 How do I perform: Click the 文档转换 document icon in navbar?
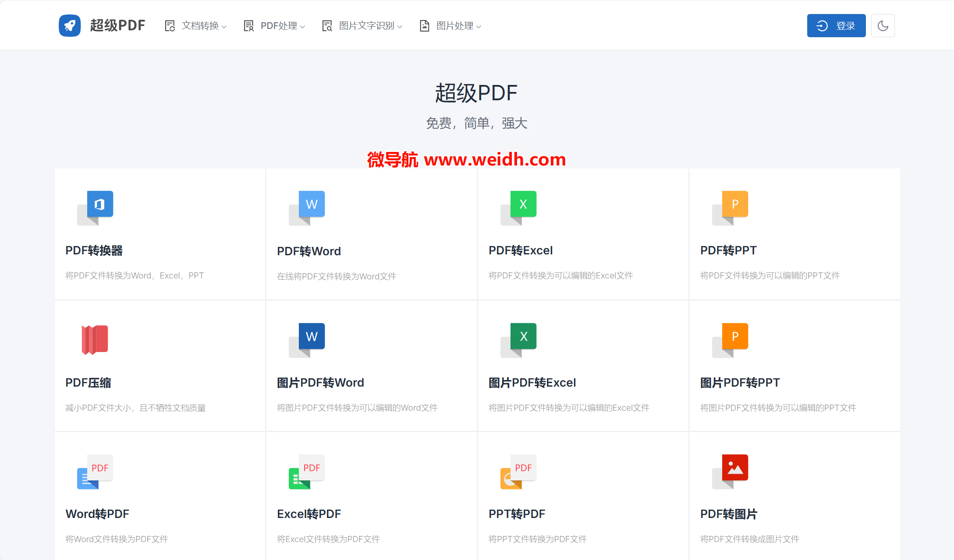(170, 26)
